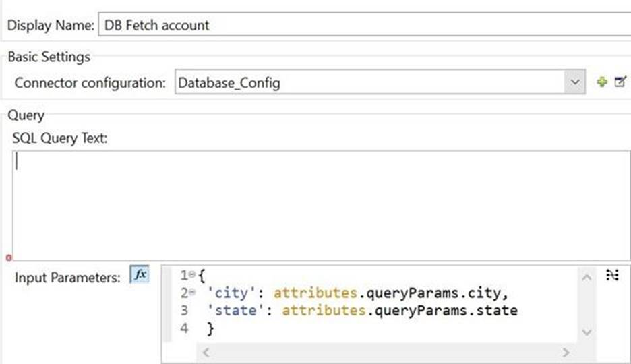
Task: Click the up arrow of the parameters editor scrollbar
Action: point(587,278)
